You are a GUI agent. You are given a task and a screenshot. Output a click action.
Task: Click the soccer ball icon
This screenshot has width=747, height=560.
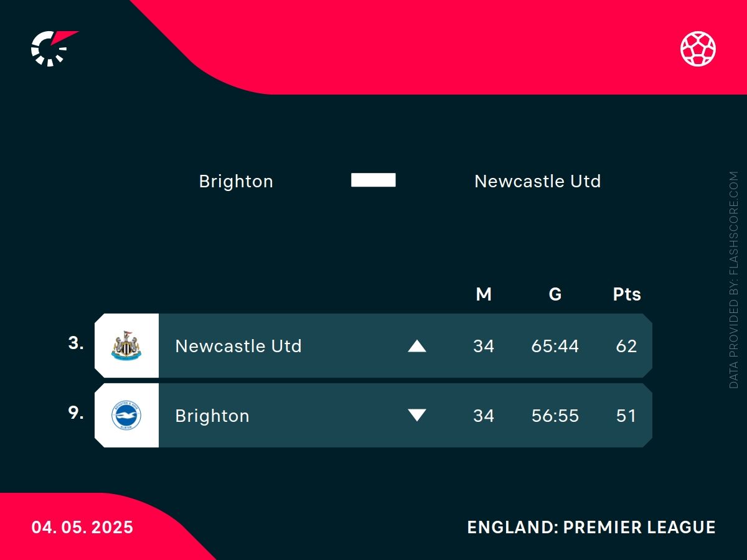pos(698,49)
